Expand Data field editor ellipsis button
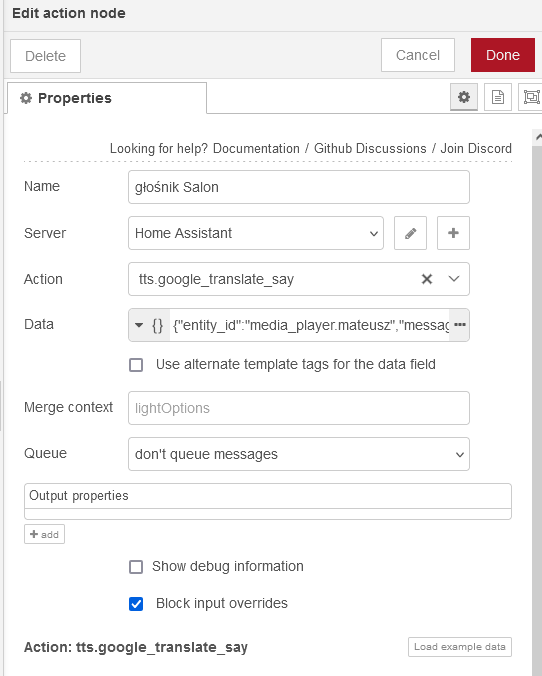Screen dimensions: 542x676 pos(460,325)
